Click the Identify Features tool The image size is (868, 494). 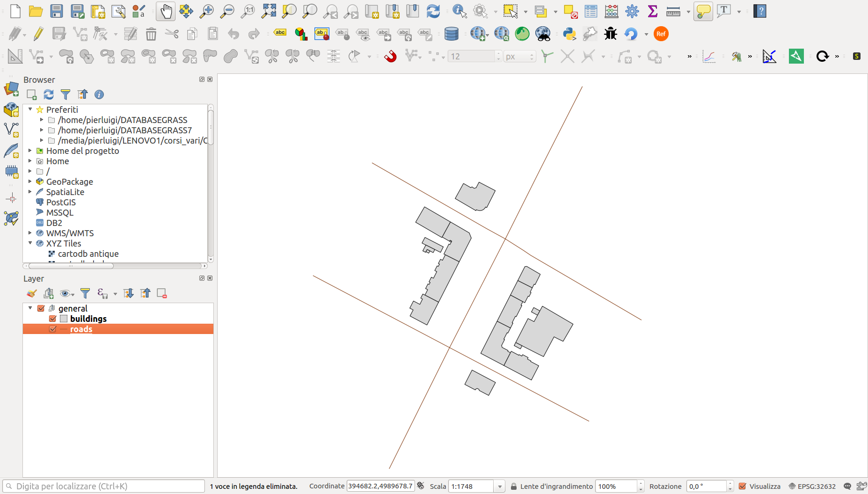tap(460, 11)
